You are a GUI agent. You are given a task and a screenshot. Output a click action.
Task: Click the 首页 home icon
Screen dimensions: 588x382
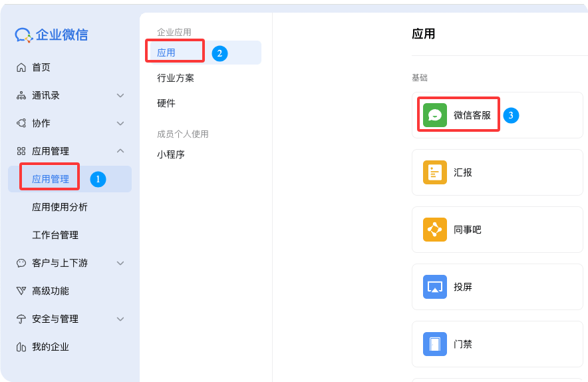[x=21, y=67]
